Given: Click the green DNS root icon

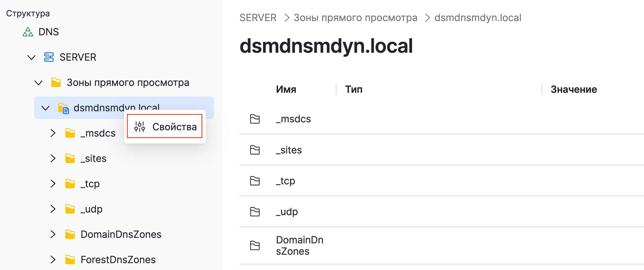Looking at the screenshot, I should coord(28,32).
